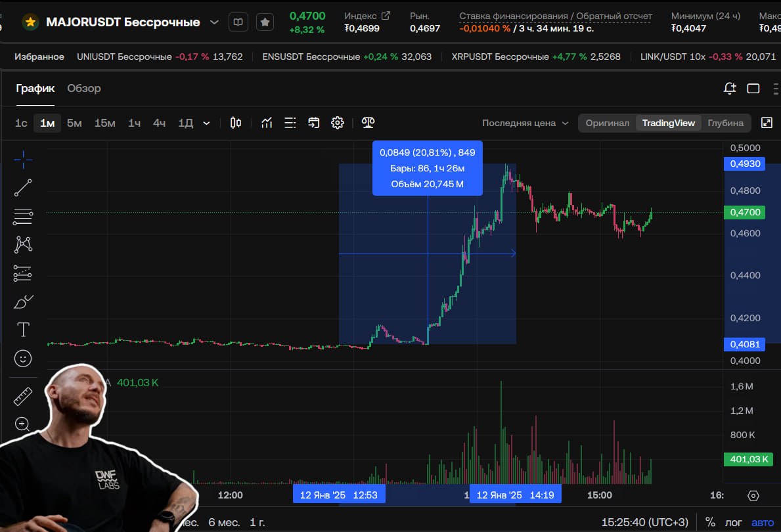Open the time axis settings hexagon icon
The height and width of the screenshot is (532, 781).
click(x=753, y=496)
